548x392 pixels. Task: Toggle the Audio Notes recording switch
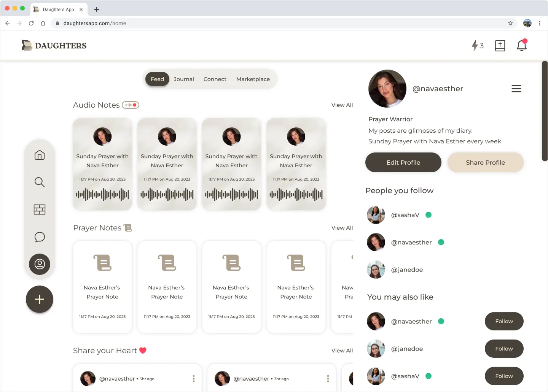coord(131,105)
